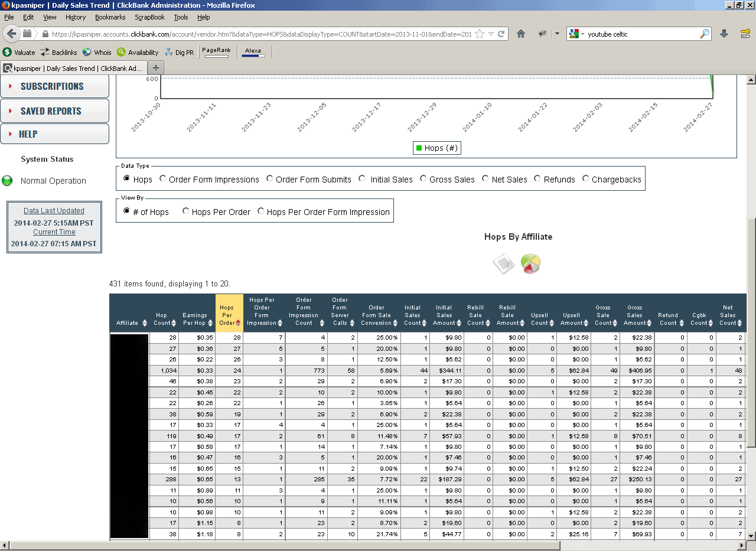Select the Gross Sales radio button
Image resolution: width=756 pixels, height=551 pixels.
pyautogui.click(x=423, y=179)
